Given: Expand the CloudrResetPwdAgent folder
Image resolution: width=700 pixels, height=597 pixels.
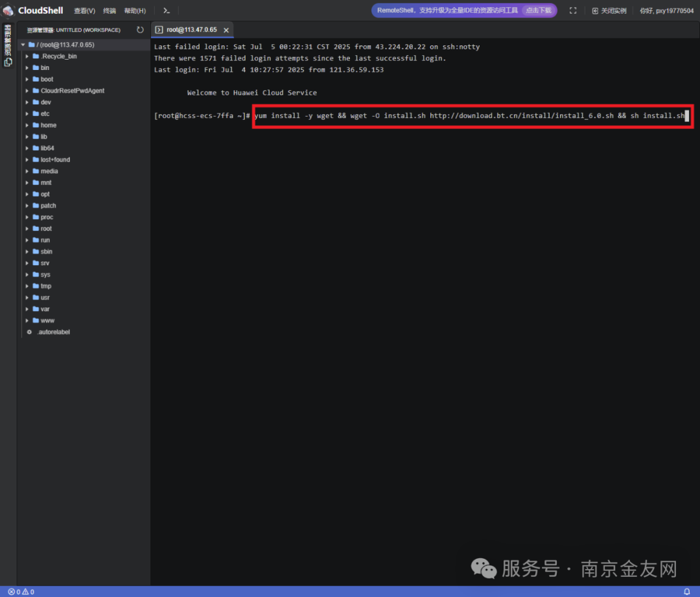Looking at the screenshot, I should click(x=72, y=91).
